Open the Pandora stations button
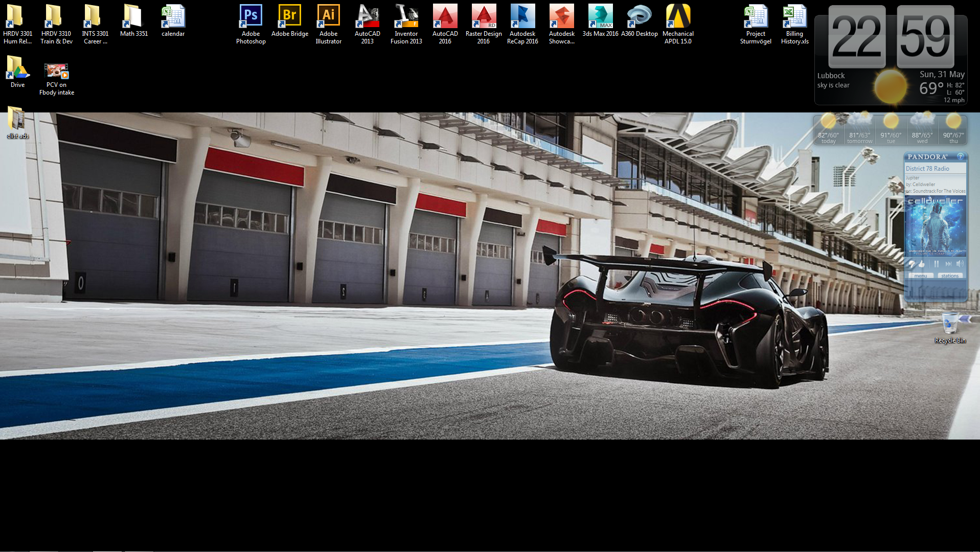980x552 pixels. tap(950, 275)
